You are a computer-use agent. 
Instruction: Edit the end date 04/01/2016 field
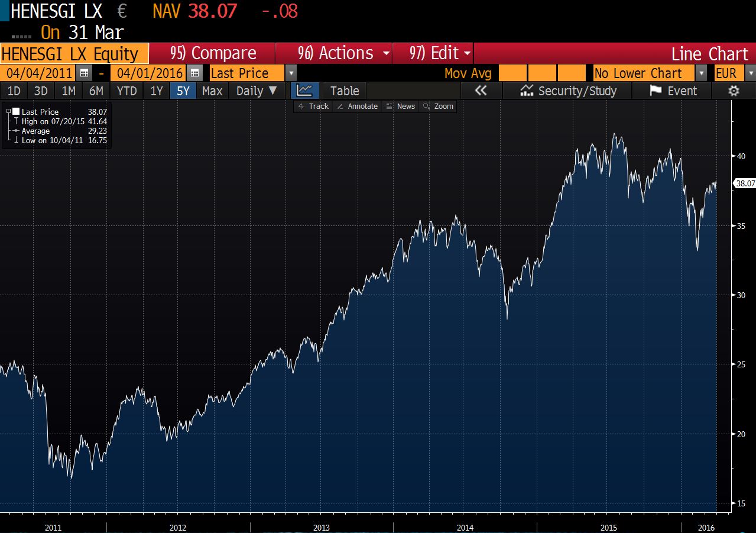pyautogui.click(x=149, y=73)
